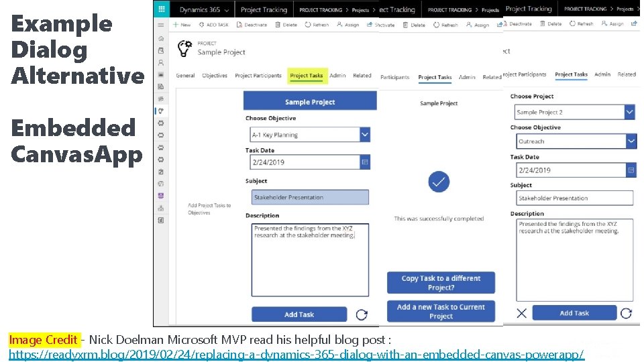Open Project Participants tab in left screenshot
Viewport: 644px width, 362px height.
[258, 76]
